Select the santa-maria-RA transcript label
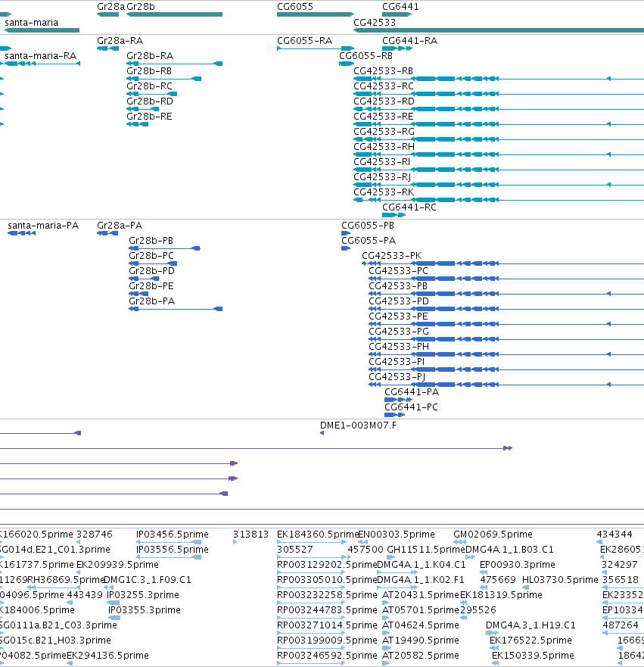The image size is (644, 667). [40, 56]
